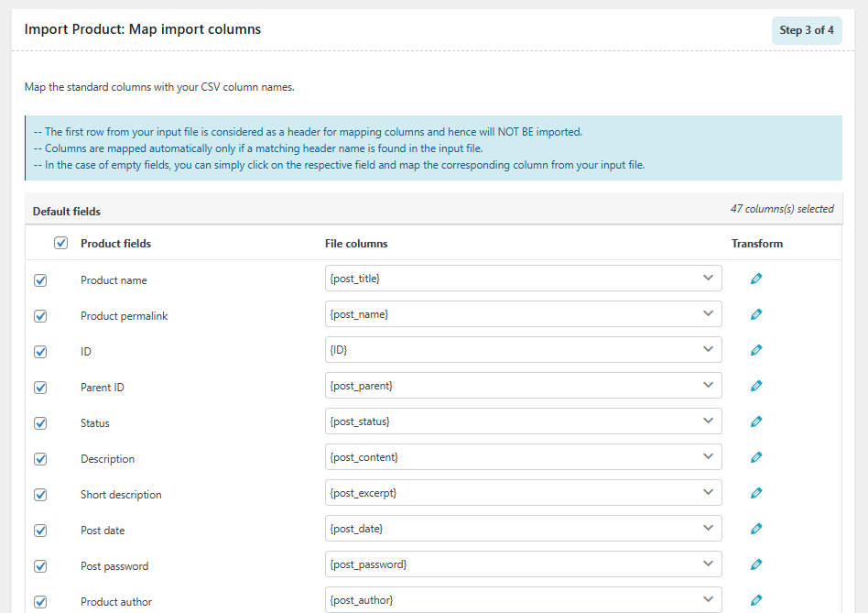Click the Step 3 of 4 badge

(807, 29)
